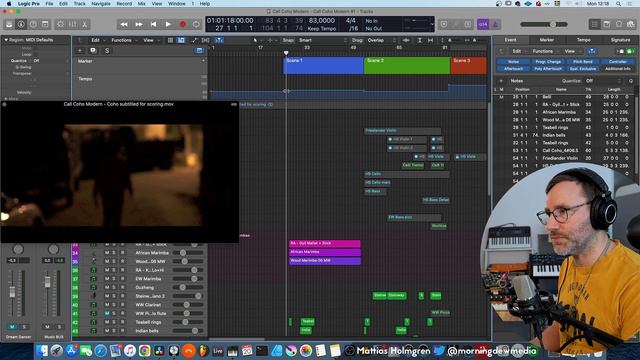Select the Scene 2 green marker
The height and width of the screenshot is (360, 640).
tap(407, 65)
